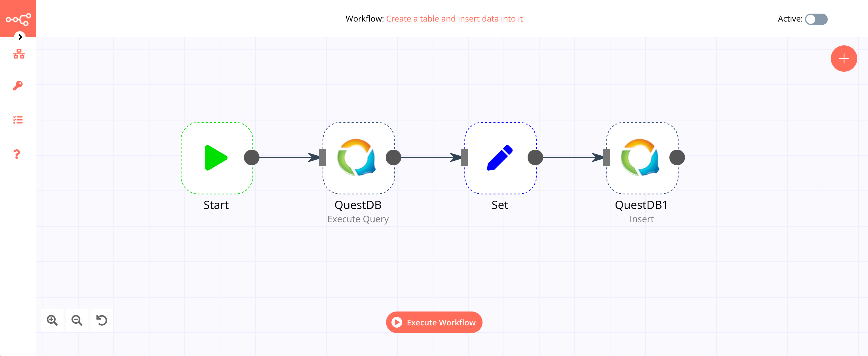868x356 pixels.
Task: Click the zoom-in magnifier control
Action: pyautogui.click(x=52, y=321)
